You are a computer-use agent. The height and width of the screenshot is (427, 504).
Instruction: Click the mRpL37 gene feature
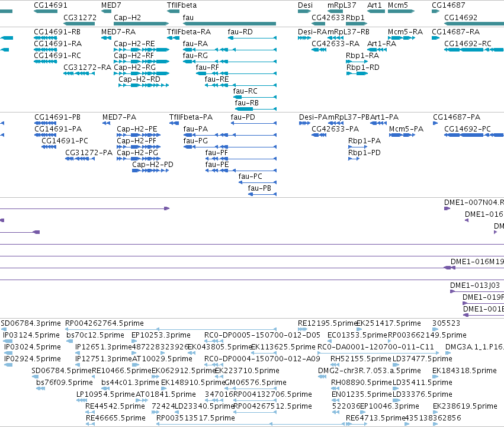click(335, 11)
